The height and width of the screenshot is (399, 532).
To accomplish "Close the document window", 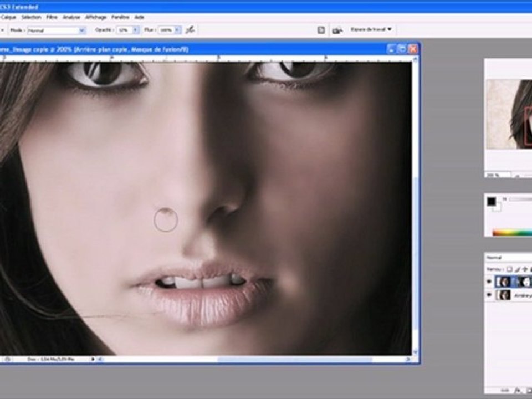I will coord(412,49).
